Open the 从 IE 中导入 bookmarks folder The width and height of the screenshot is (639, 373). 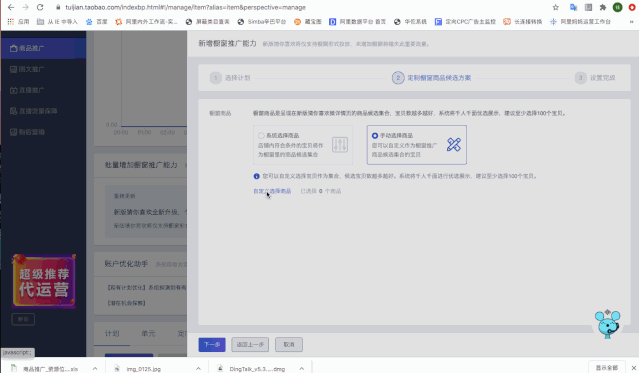coord(57,22)
